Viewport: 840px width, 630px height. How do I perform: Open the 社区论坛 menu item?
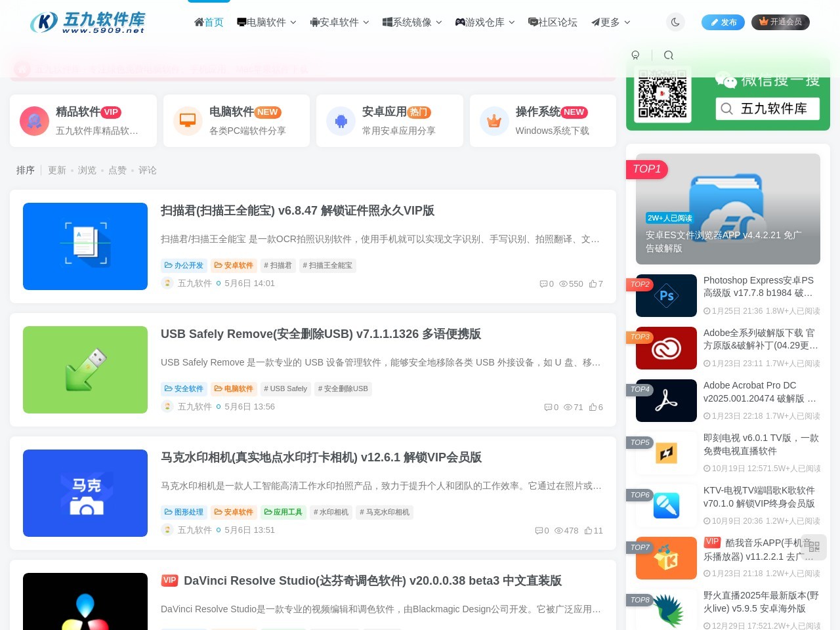tap(553, 22)
